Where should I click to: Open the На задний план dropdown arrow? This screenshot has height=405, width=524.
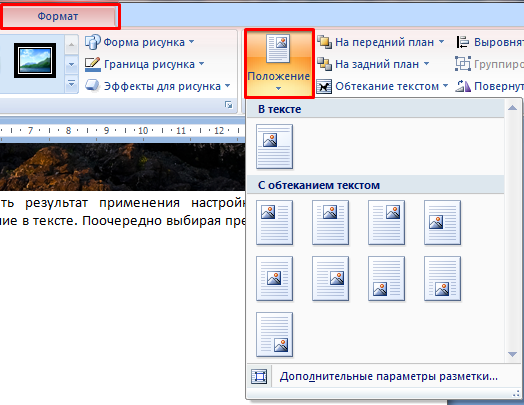pyautogui.click(x=426, y=63)
